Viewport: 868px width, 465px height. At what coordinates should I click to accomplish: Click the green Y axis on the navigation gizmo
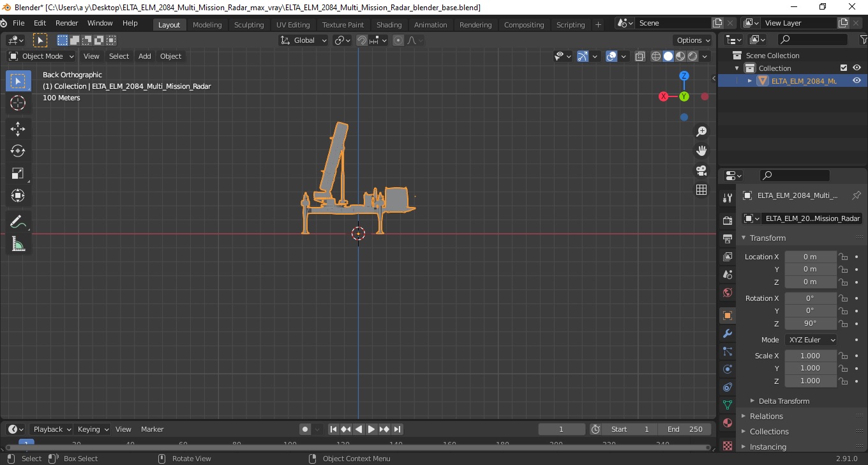click(x=684, y=96)
